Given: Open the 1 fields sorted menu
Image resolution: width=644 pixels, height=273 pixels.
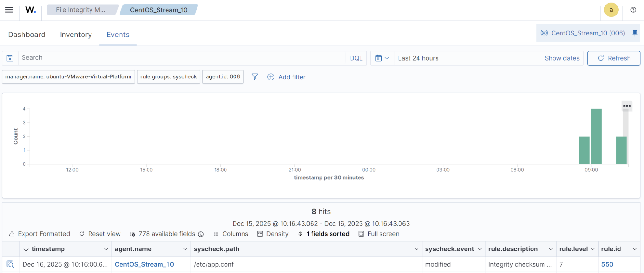Looking at the screenshot, I should pyautogui.click(x=323, y=234).
